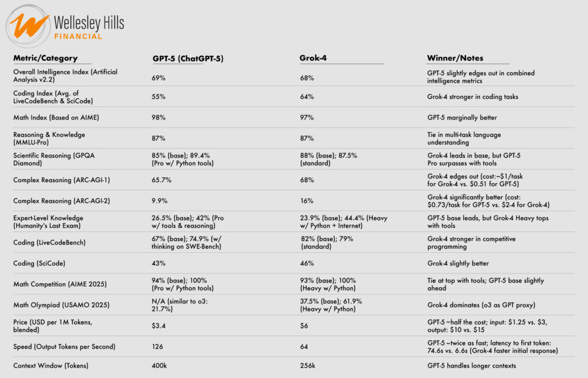Click Grok-4's 16% ARC-AGI-2 score
This screenshot has height=378, width=588.
(307, 201)
